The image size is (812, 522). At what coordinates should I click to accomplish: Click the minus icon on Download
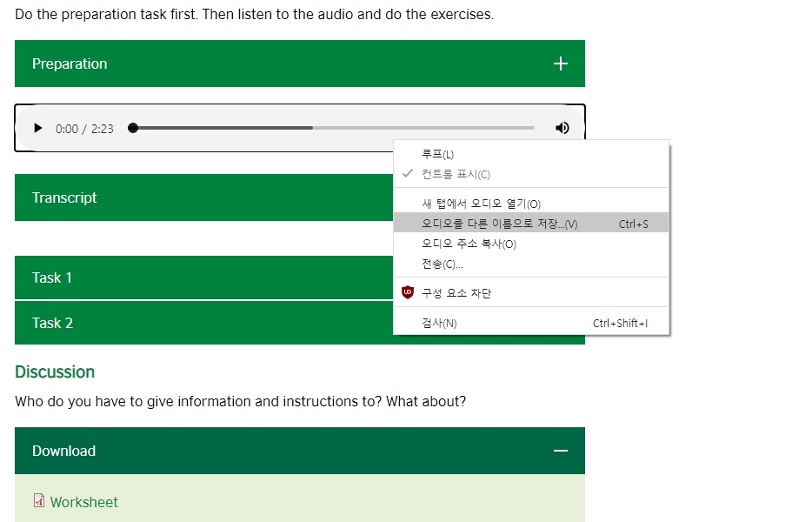coord(561,451)
